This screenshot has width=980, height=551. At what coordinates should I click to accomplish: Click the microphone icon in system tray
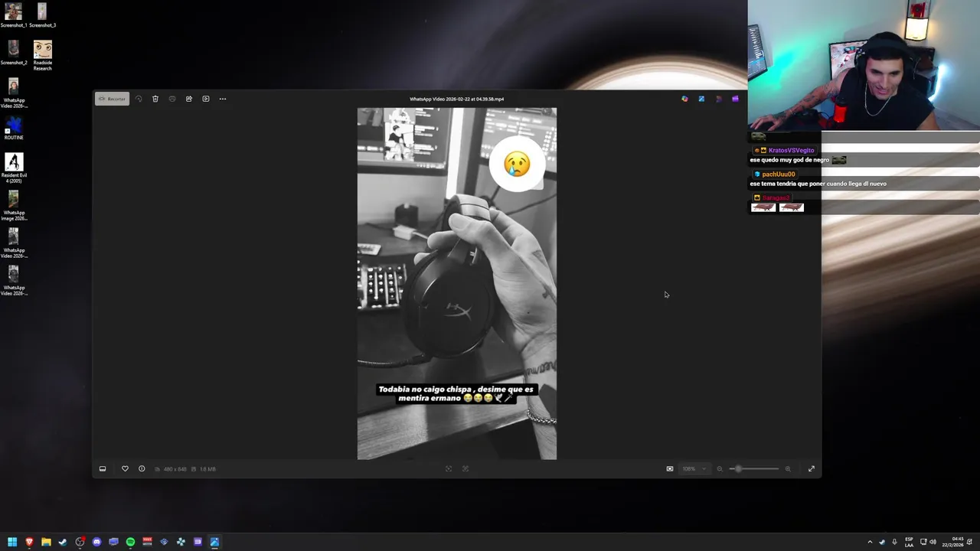(894, 542)
